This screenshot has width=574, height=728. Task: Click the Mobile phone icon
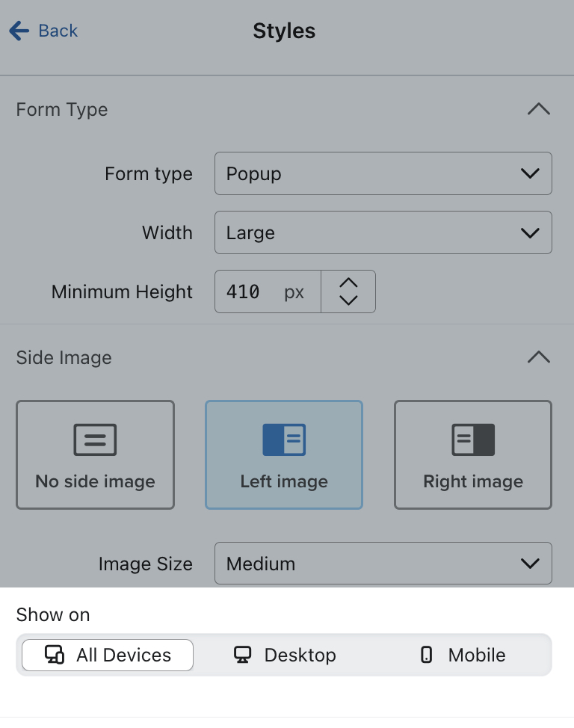pos(426,655)
